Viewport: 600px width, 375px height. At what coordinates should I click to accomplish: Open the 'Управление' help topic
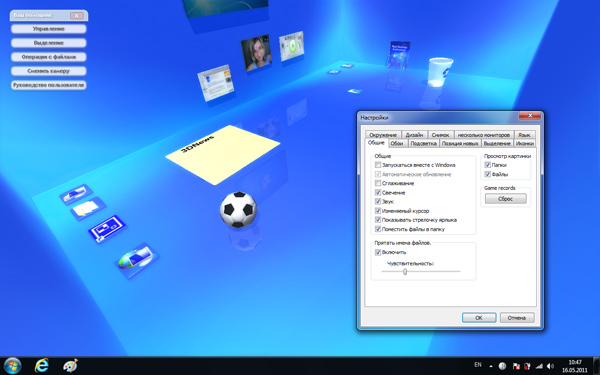pyautogui.click(x=49, y=29)
